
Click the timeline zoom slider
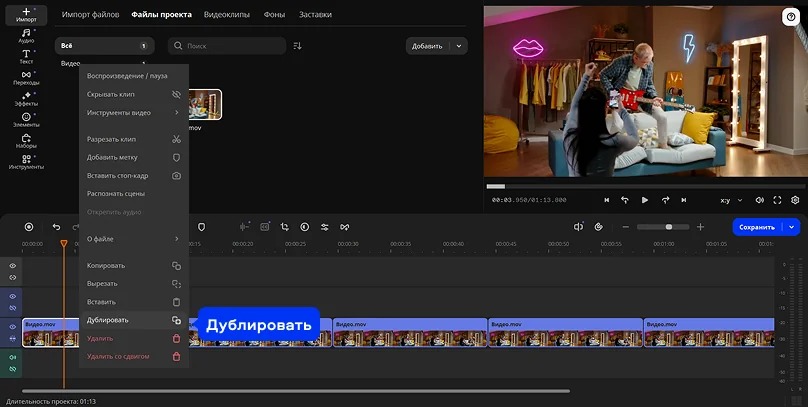663,227
